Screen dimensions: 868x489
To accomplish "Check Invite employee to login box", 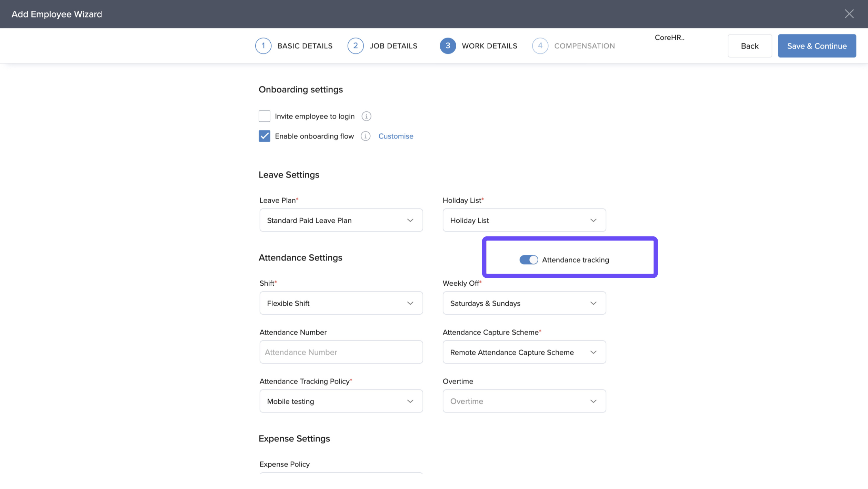I will (265, 116).
